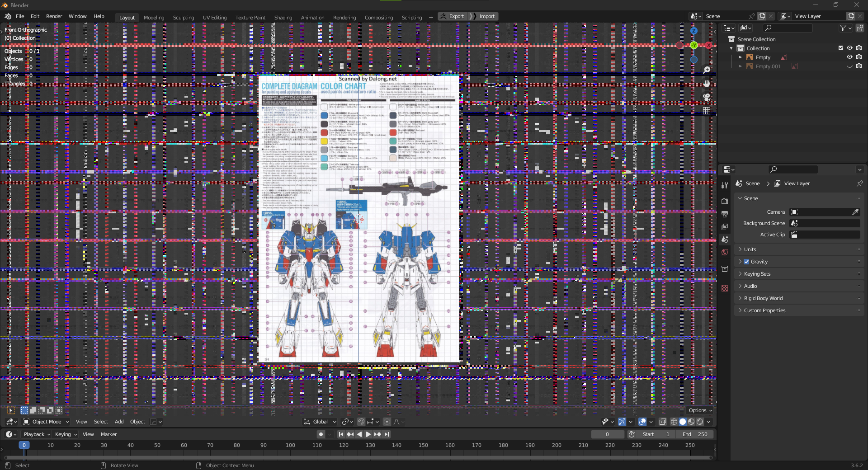Screen dimensions: 868x470
Task: Open the Object Mode dropdown
Action: 46,422
